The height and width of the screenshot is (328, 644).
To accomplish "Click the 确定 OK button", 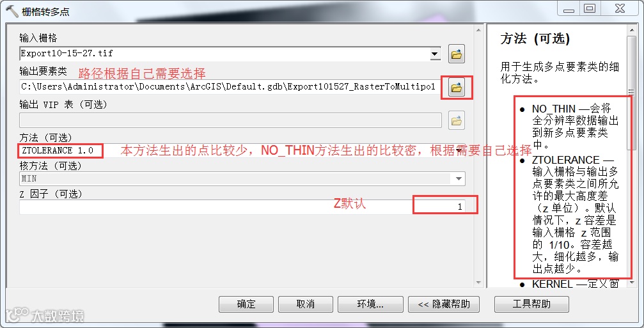I will pos(246,304).
